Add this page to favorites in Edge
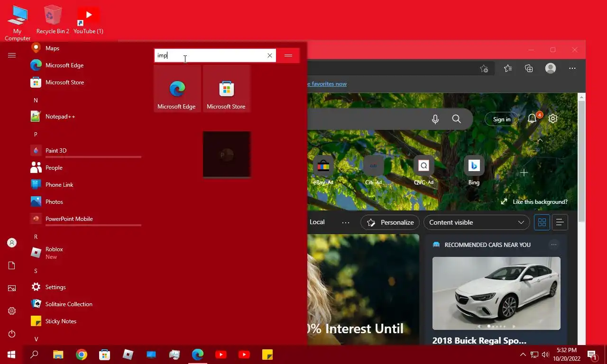The image size is (607, 364). [484, 69]
